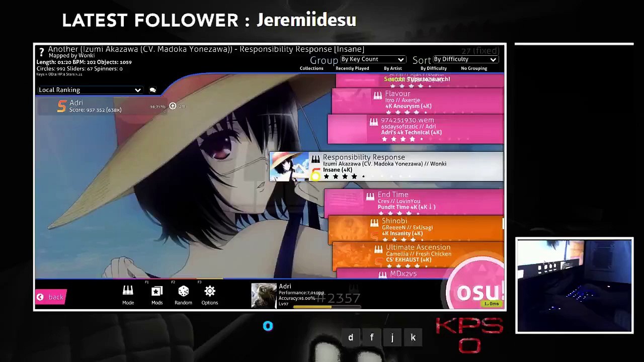Screen dimensions: 644x362
Task: Pick a Random beatmap with the dice
Action: pyautogui.click(x=183, y=291)
